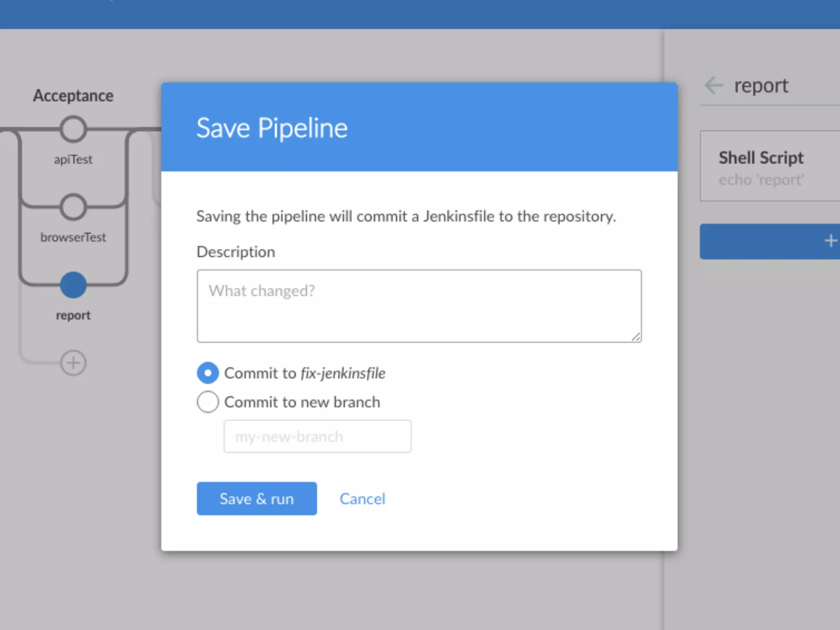Cancel the Save Pipeline dialog
Viewport: 840px width, 630px height.
click(x=362, y=499)
